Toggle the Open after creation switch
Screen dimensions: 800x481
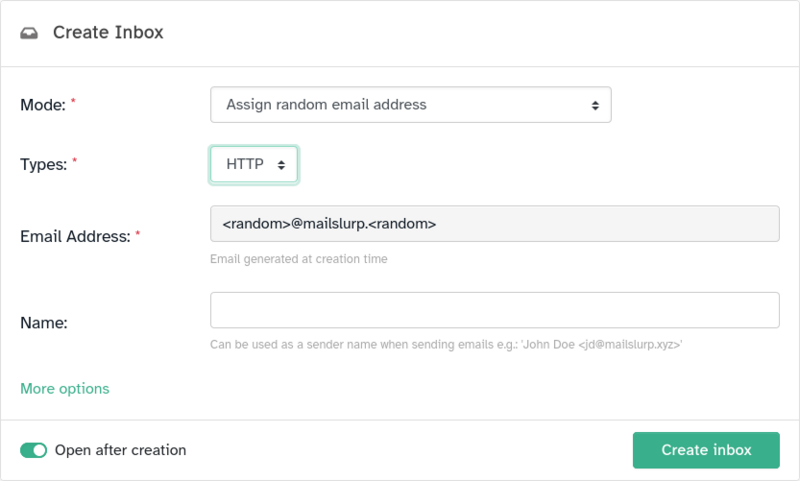(x=34, y=450)
